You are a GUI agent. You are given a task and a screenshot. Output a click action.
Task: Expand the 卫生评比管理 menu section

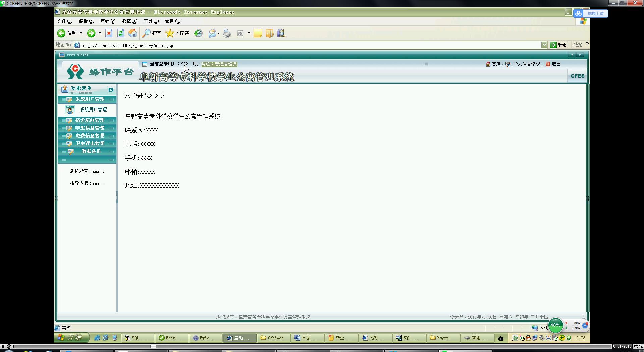click(x=87, y=143)
